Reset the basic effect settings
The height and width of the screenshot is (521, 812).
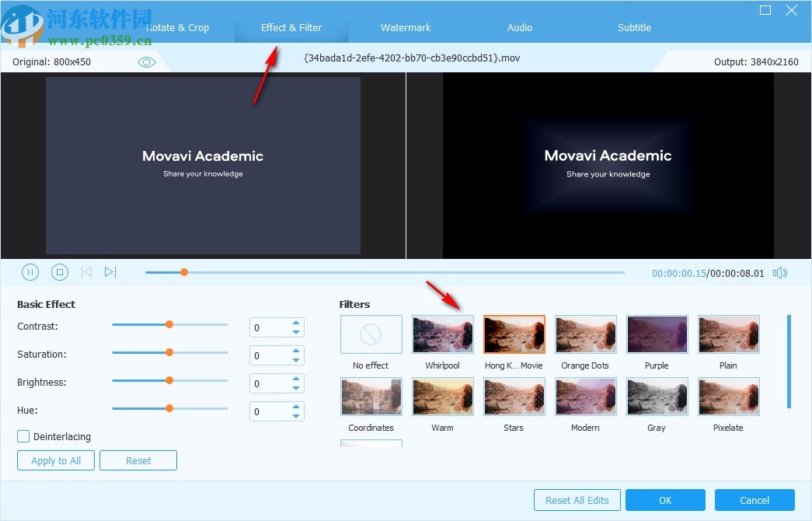click(x=138, y=460)
